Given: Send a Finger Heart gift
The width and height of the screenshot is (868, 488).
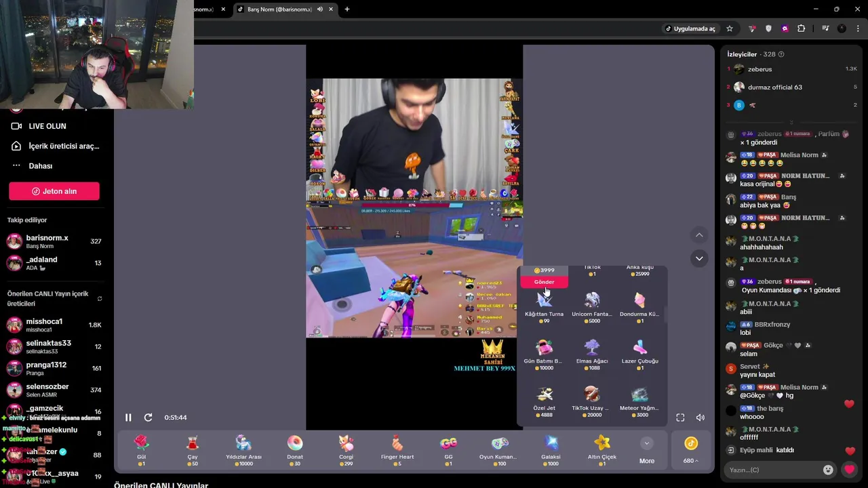Looking at the screenshot, I should [397, 451].
